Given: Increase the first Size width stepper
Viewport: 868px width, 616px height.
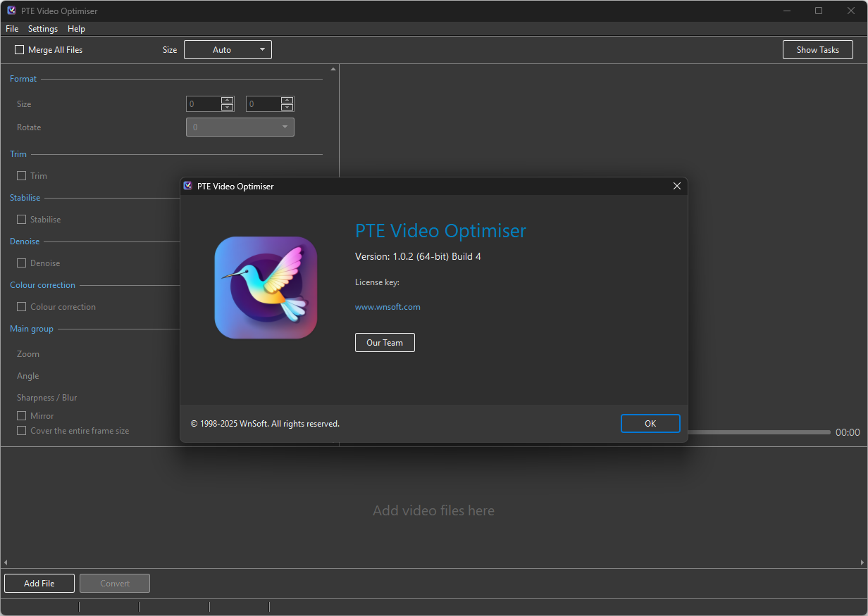Looking at the screenshot, I should [227, 100].
